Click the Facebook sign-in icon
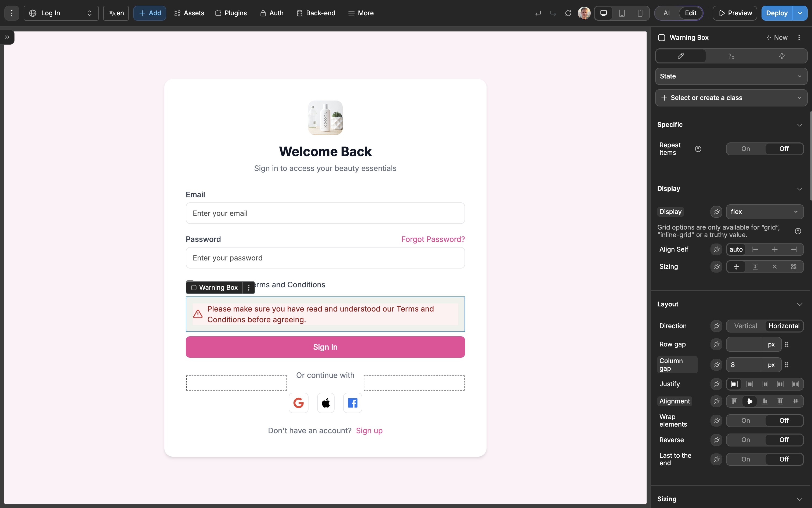Viewport: 812px width, 508px height. click(x=353, y=403)
